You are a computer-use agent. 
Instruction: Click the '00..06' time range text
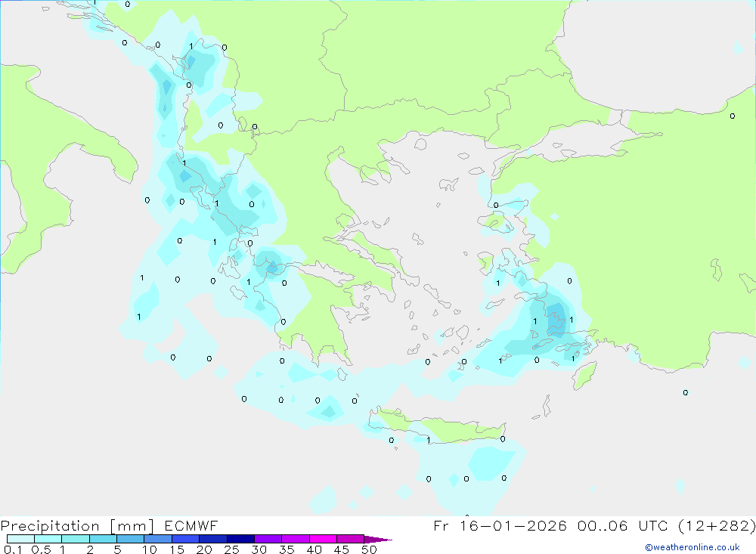pos(603,525)
